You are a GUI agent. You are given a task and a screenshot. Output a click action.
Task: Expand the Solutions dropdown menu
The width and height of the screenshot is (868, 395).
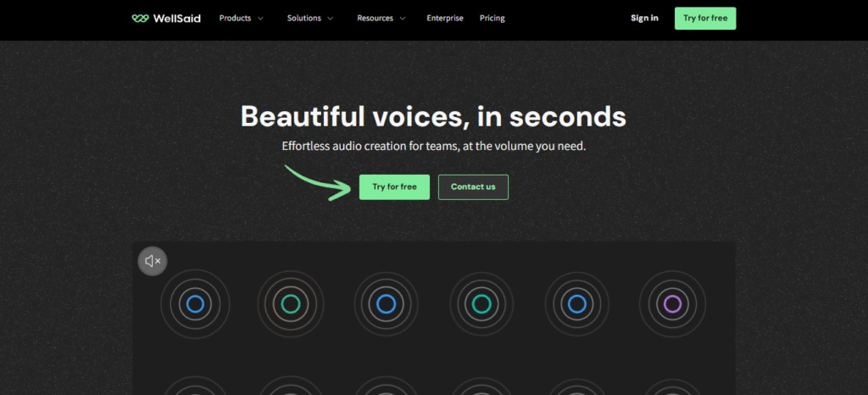click(x=309, y=18)
